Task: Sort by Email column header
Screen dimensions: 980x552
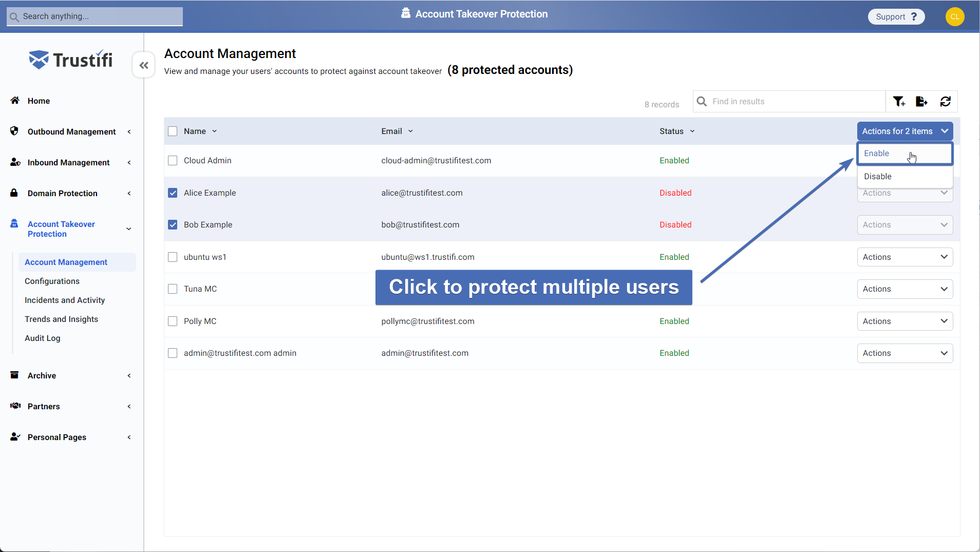Action: [x=397, y=131]
